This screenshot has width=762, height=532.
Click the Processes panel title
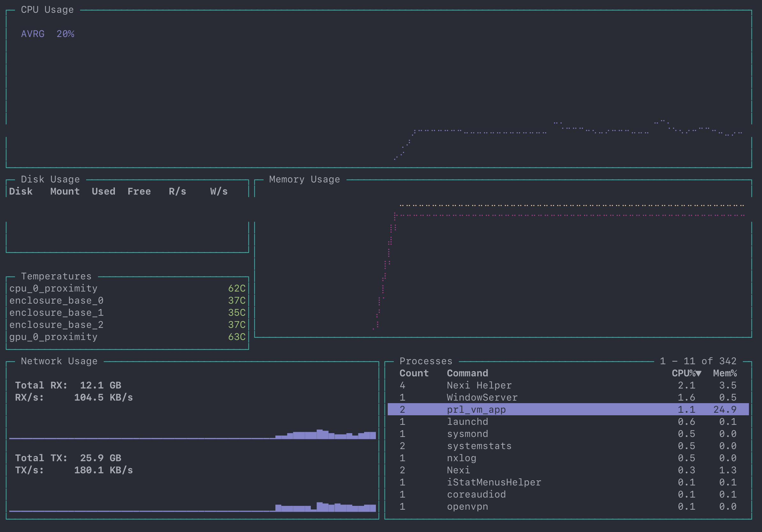tap(426, 361)
